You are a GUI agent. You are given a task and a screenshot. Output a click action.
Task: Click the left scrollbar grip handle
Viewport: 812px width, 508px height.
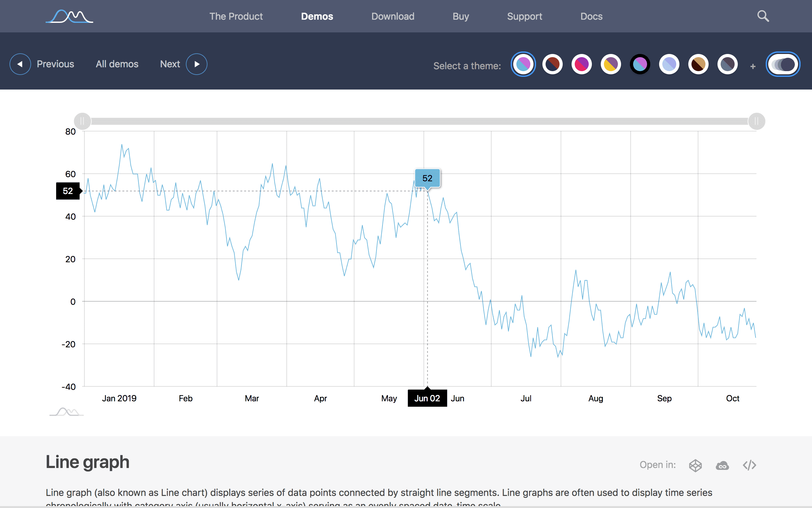[82, 121]
